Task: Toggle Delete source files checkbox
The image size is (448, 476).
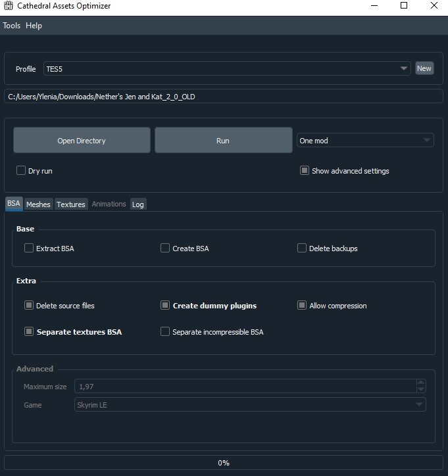Action: pyautogui.click(x=29, y=305)
